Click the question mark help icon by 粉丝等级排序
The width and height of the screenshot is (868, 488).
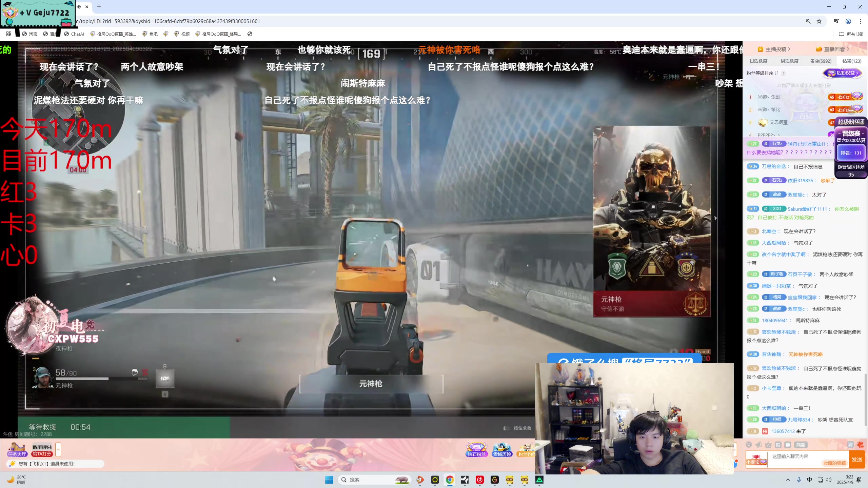[x=783, y=74]
